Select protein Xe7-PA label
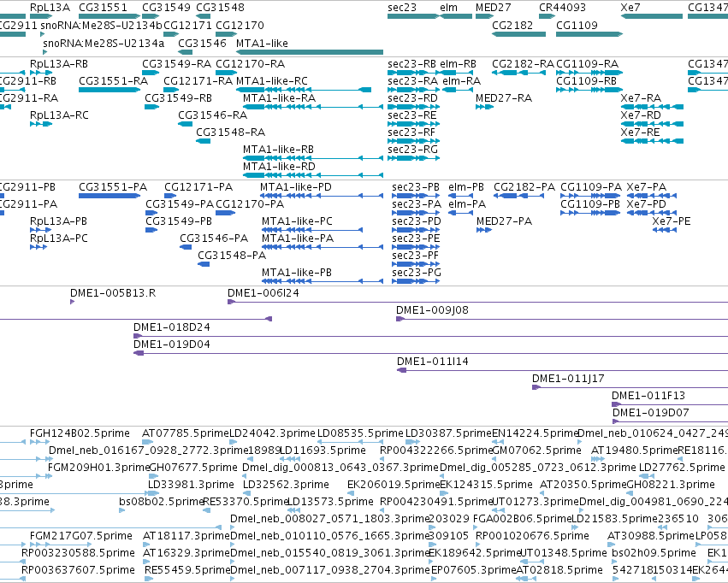The height and width of the screenshot is (583, 728). click(x=646, y=187)
